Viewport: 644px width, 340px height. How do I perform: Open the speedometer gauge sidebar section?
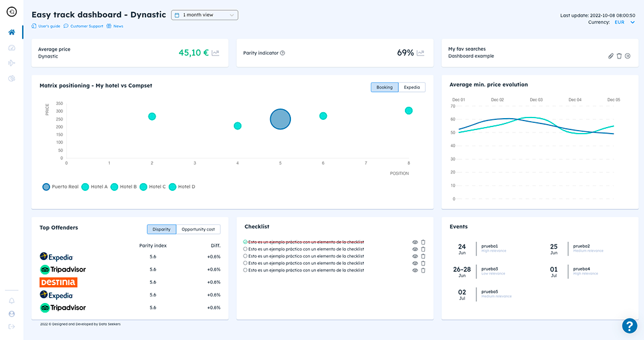click(x=11, y=48)
